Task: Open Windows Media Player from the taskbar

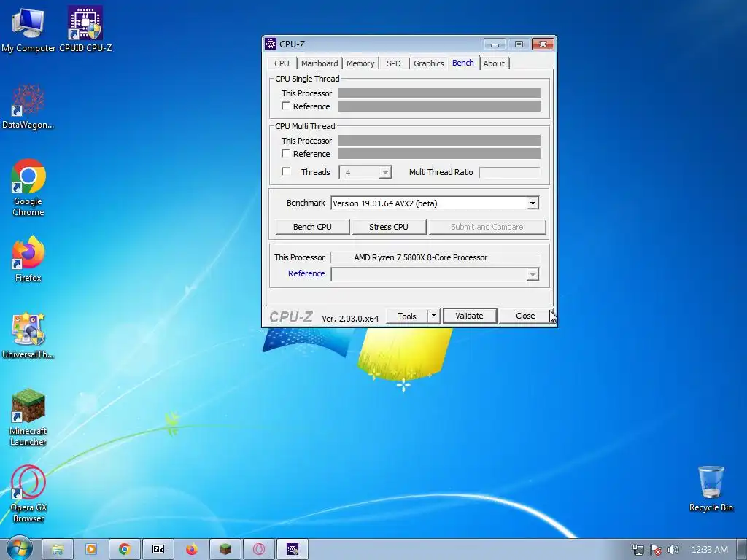Action: pyautogui.click(x=91, y=550)
